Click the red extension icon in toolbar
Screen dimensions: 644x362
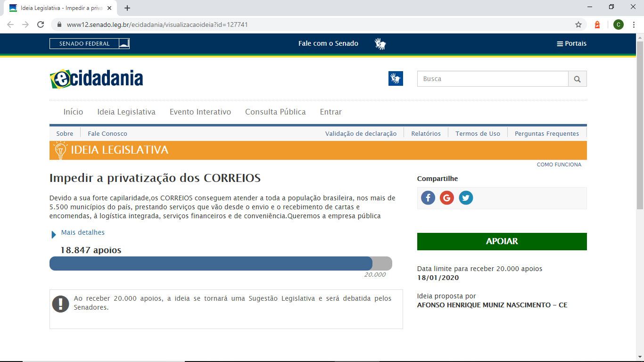pos(597,25)
